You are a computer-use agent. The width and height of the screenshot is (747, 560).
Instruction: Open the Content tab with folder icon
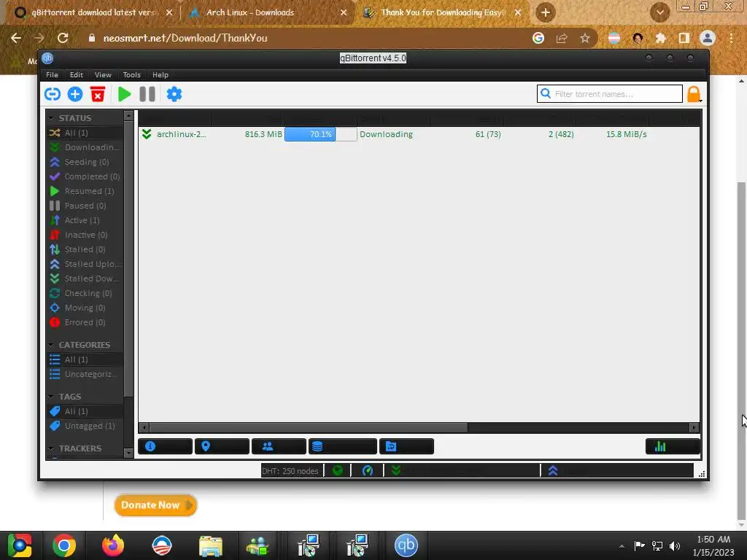click(406, 446)
